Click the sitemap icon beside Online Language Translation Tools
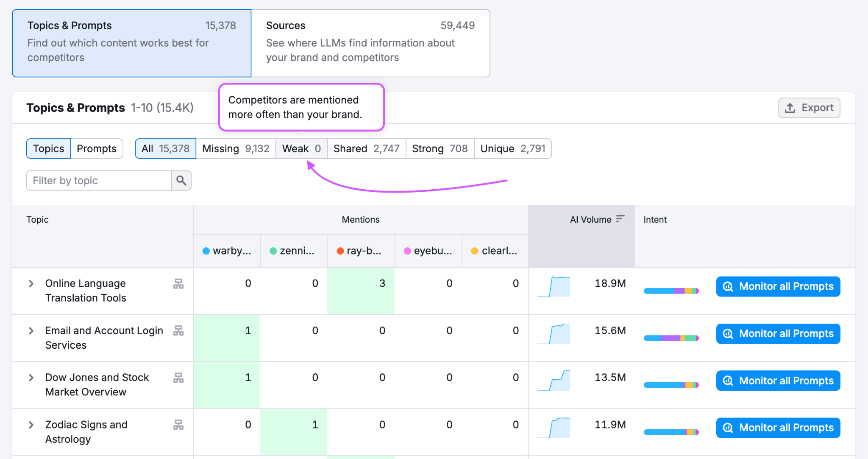This screenshot has width=868, height=459. point(178,284)
